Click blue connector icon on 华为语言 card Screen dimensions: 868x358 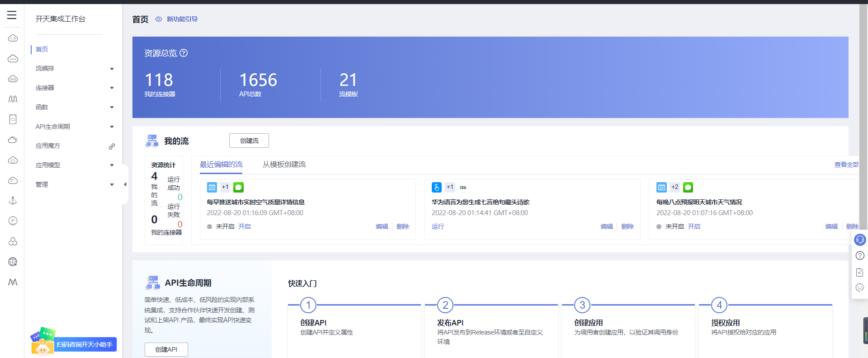coord(437,187)
